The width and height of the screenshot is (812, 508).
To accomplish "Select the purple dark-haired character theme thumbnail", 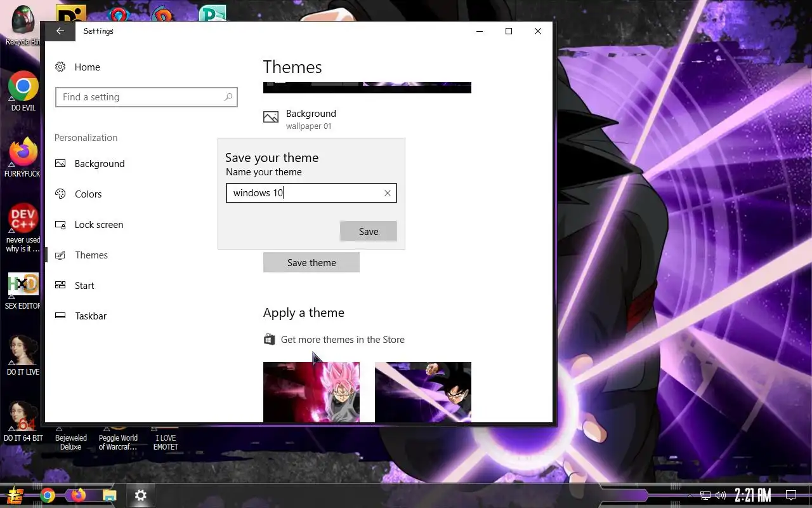I will [x=423, y=392].
